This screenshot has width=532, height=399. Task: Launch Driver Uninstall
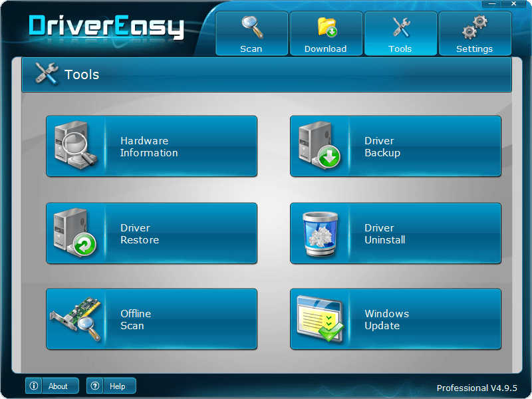(x=396, y=233)
